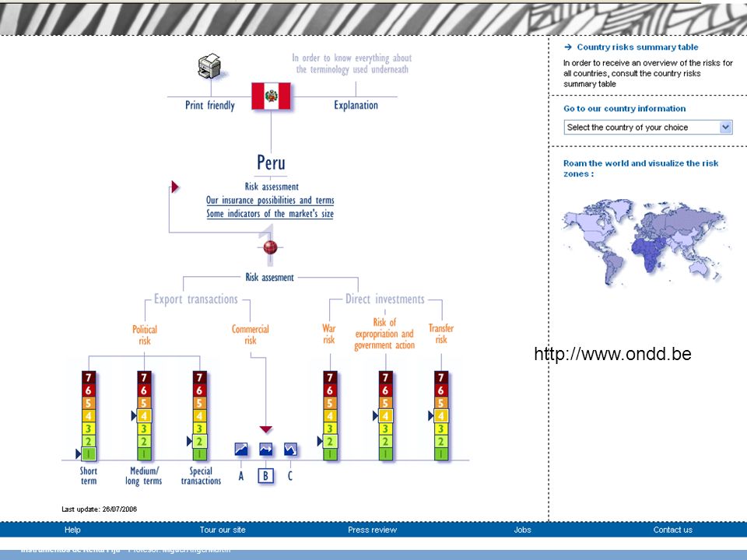The image size is (747, 560).
Task: Open the Select the country dropdown
Action: click(x=648, y=127)
